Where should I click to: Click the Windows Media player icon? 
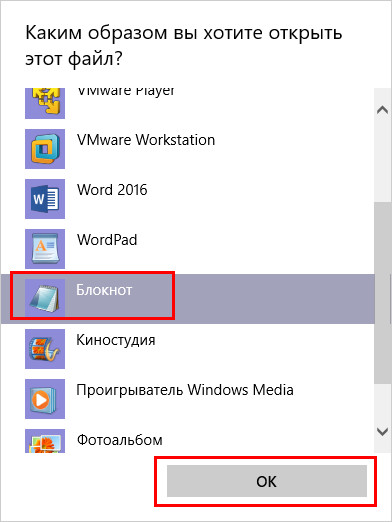[x=45, y=399]
